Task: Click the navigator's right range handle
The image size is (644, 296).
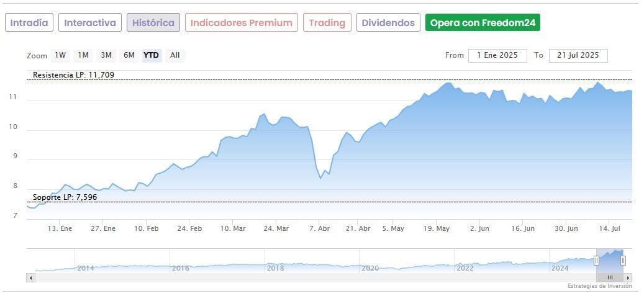Action: (x=623, y=261)
